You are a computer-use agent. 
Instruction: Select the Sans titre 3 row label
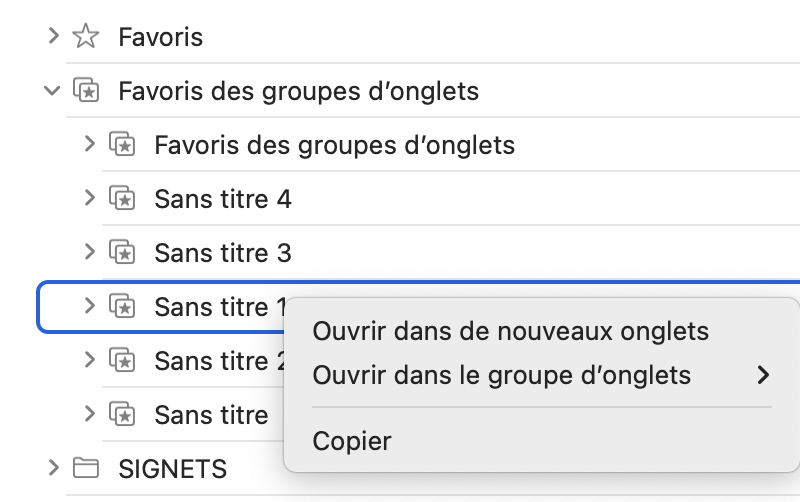pos(222,254)
